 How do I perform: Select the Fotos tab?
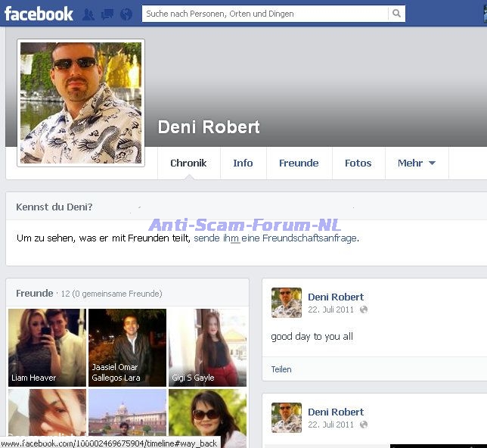tap(358, 163)
